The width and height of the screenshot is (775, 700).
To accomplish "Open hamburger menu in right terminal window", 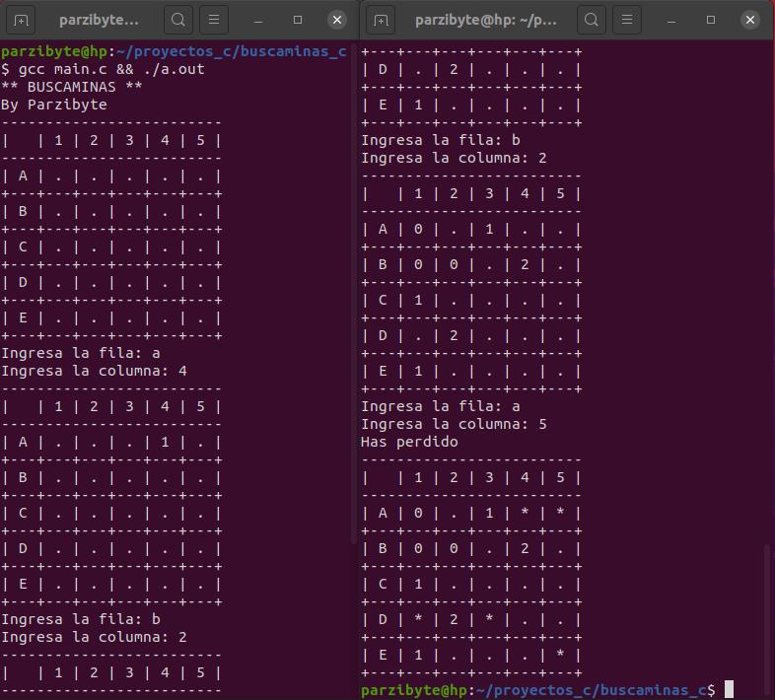I will click(627, 20).
